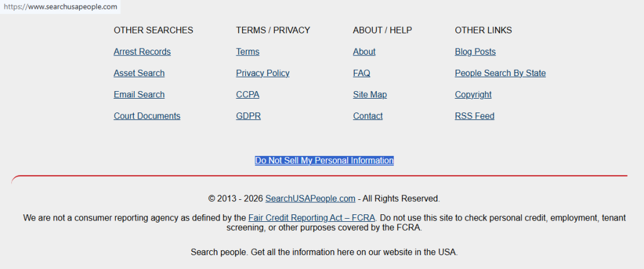Open Court Documents search

click(x=147, y=116)
